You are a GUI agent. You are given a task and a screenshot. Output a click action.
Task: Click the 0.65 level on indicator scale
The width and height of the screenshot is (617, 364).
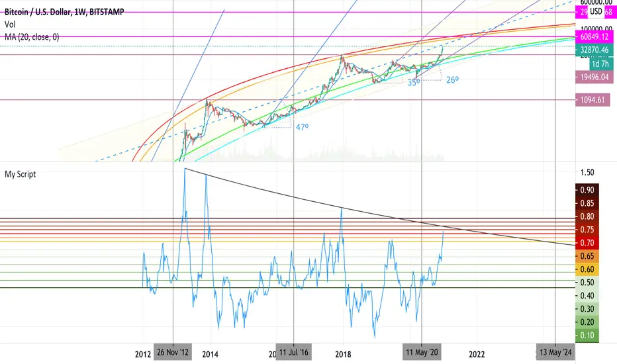(x=587, y=256)
